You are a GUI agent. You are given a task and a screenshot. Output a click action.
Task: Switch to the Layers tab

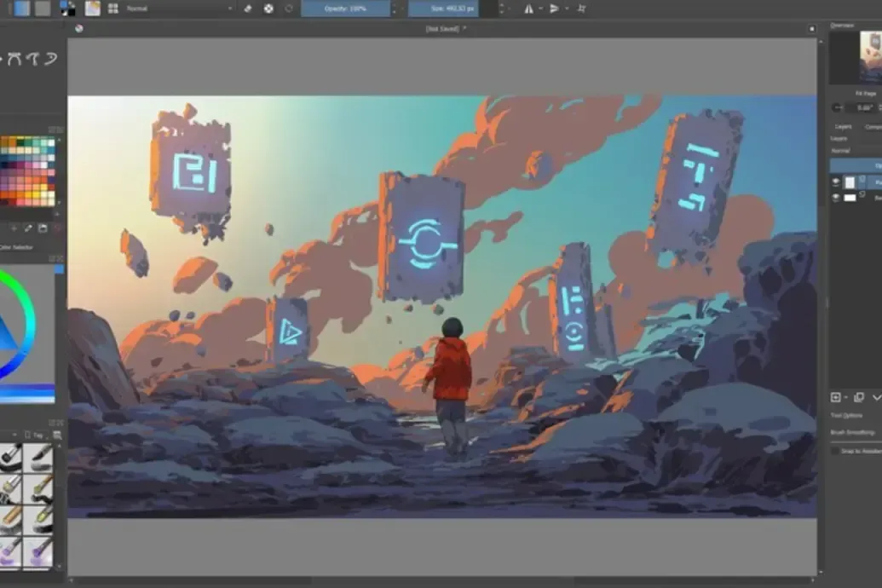click(x=843, y=127)
